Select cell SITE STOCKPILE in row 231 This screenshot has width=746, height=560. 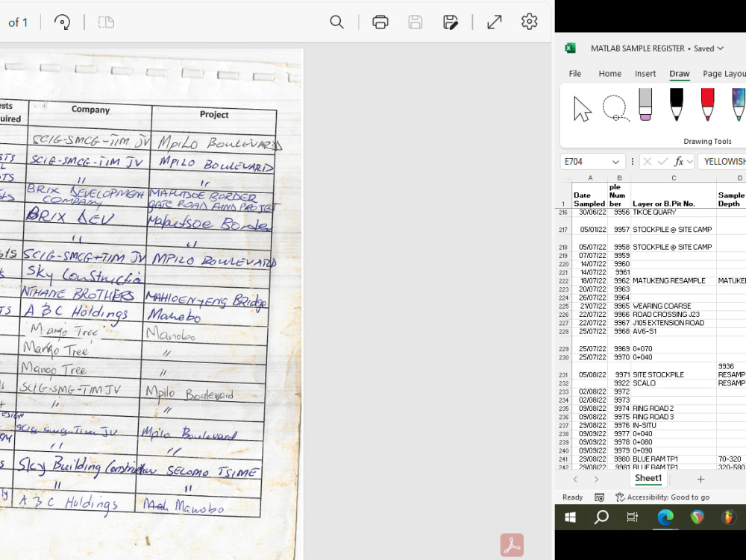[674, 371]
